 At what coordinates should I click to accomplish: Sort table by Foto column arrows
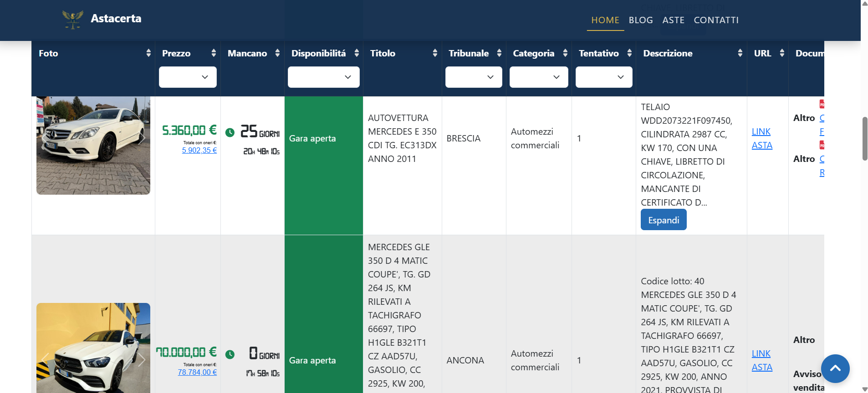[x=148, y=53]
